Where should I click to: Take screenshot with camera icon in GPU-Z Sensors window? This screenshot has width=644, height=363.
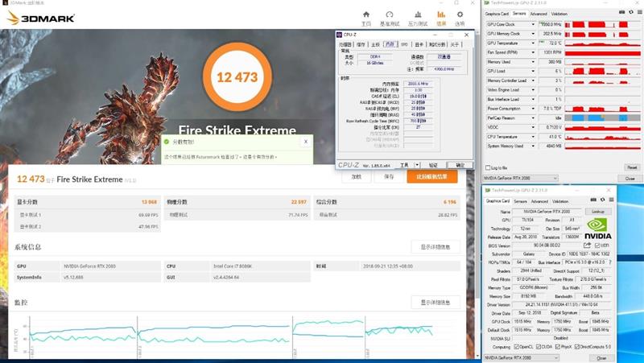(x=621, y=12)
